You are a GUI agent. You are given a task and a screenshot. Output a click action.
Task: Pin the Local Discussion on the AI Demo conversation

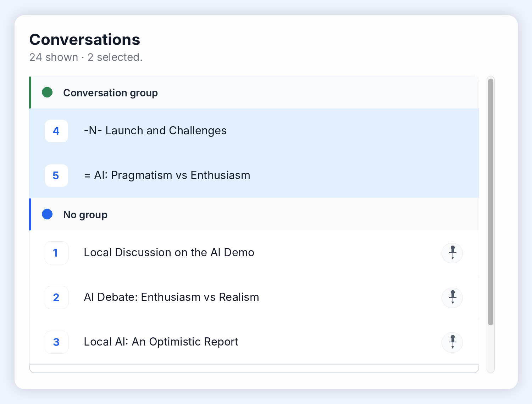(x=452, y=253)
